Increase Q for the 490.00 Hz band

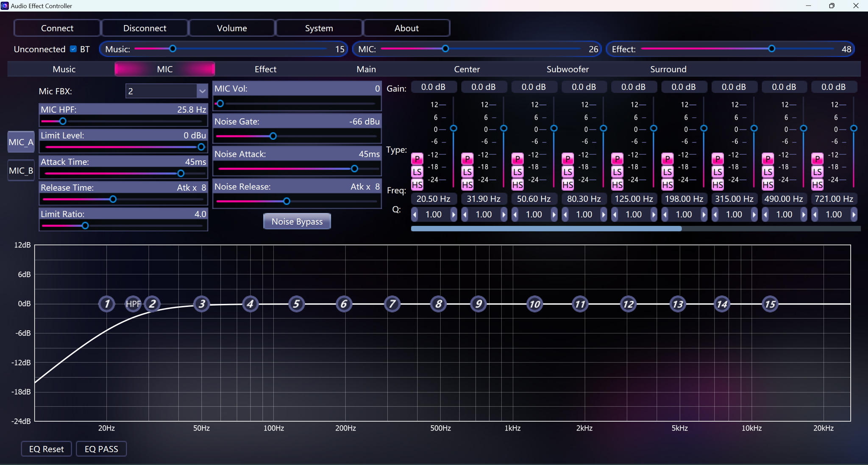point(804,215)
